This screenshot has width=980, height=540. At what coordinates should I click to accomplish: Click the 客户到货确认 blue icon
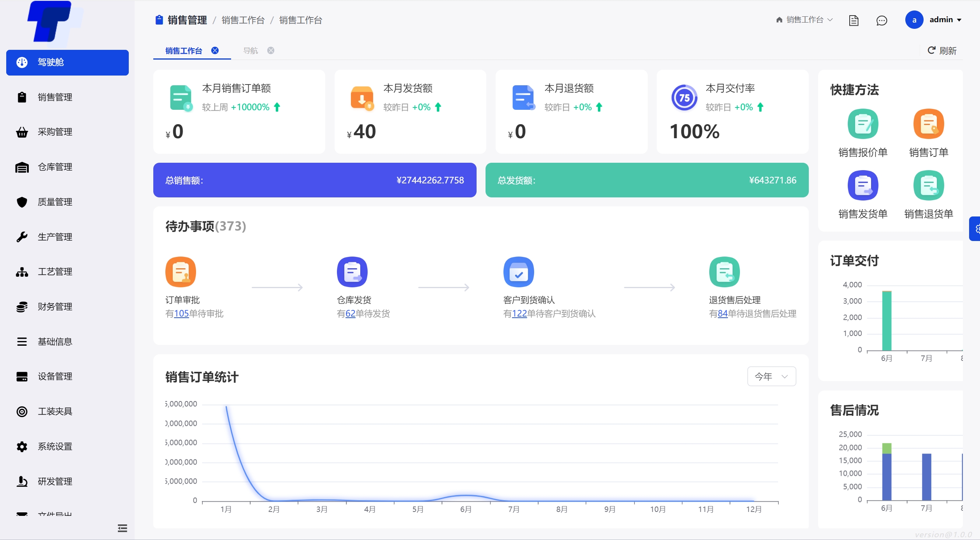pos(519,272)
